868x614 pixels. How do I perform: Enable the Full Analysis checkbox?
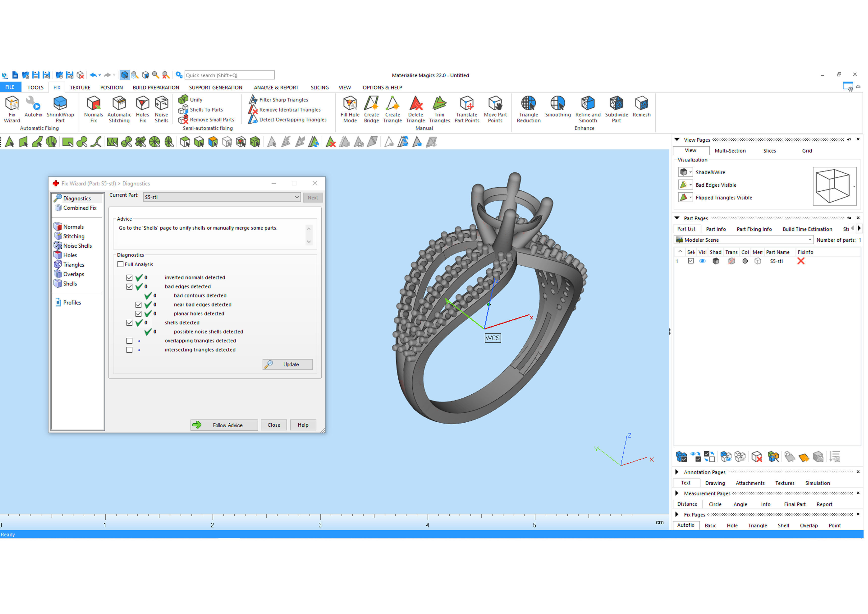pos(121,264)
